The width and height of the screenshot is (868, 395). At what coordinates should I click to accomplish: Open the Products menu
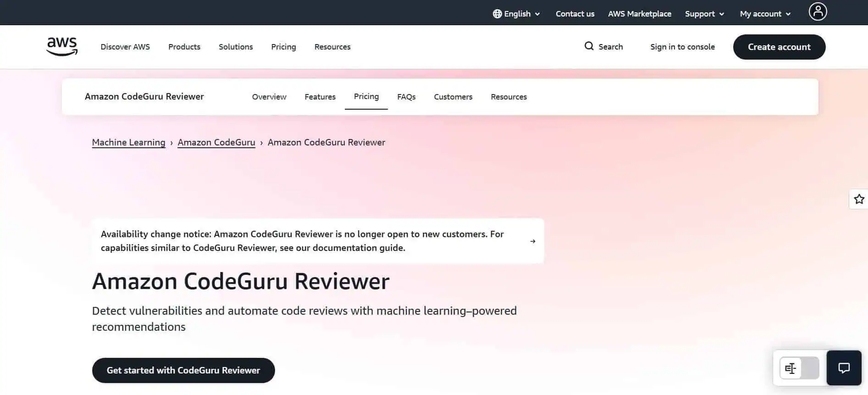(184, 47)
